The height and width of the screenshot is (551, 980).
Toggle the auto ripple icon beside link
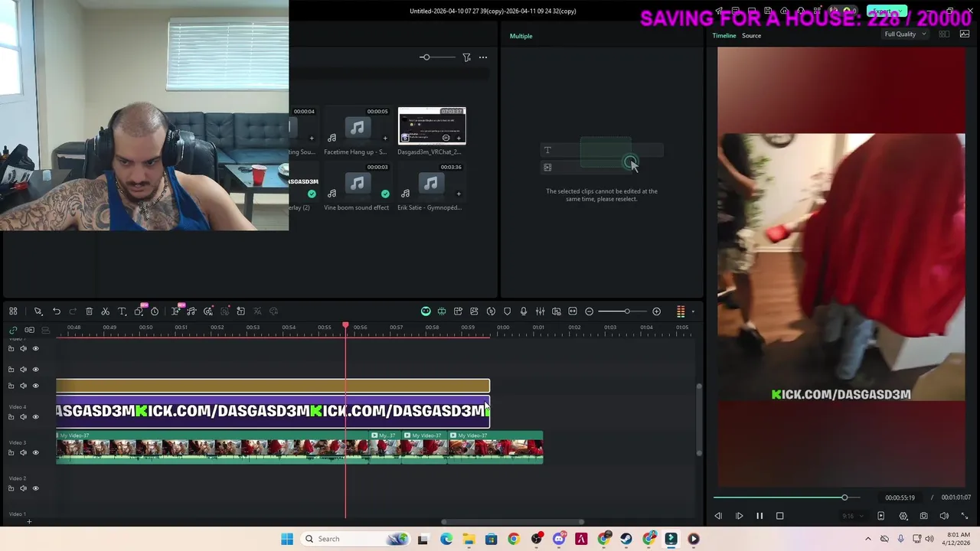point(29,330)
